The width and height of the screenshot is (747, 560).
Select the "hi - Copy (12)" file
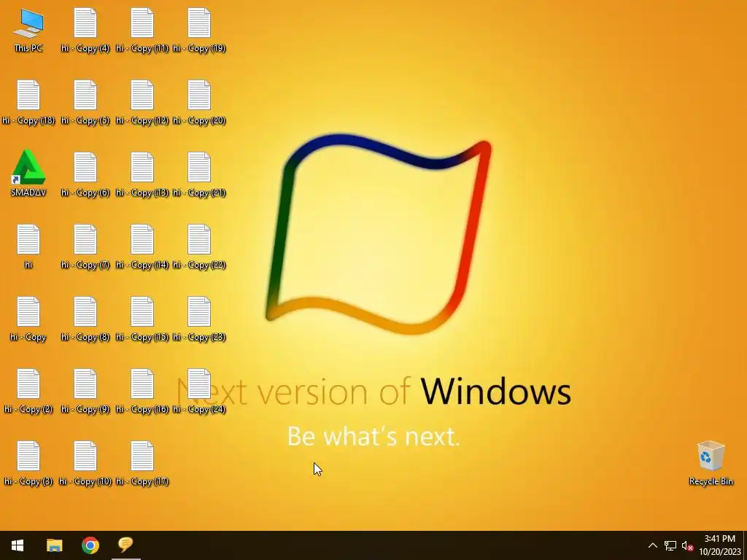[142, 103]
